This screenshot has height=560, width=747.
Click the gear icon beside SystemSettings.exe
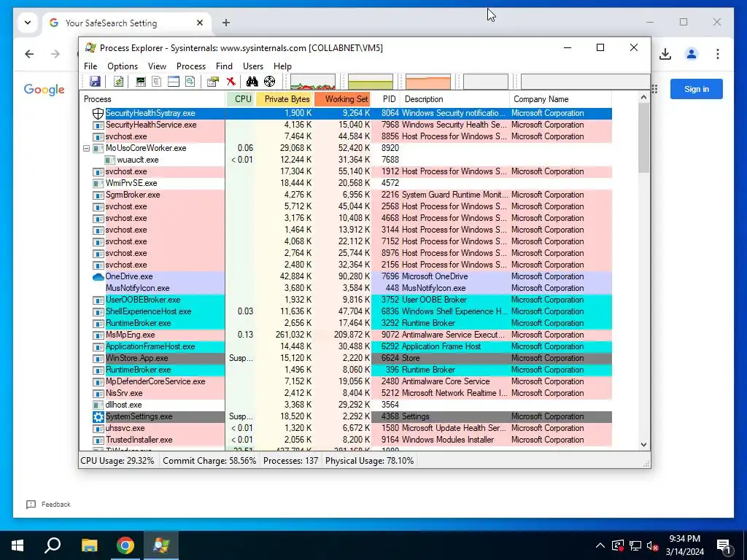[98, 416]
